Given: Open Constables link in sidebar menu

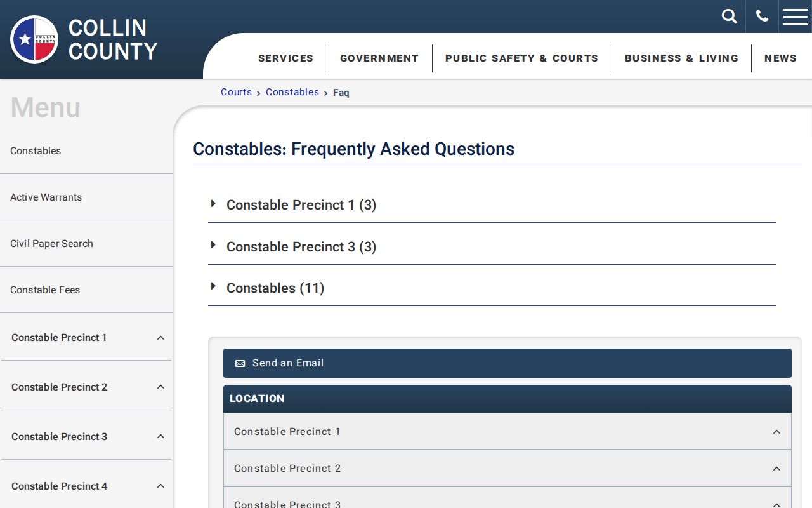Looking at the screenshot, I should [36, 151].
